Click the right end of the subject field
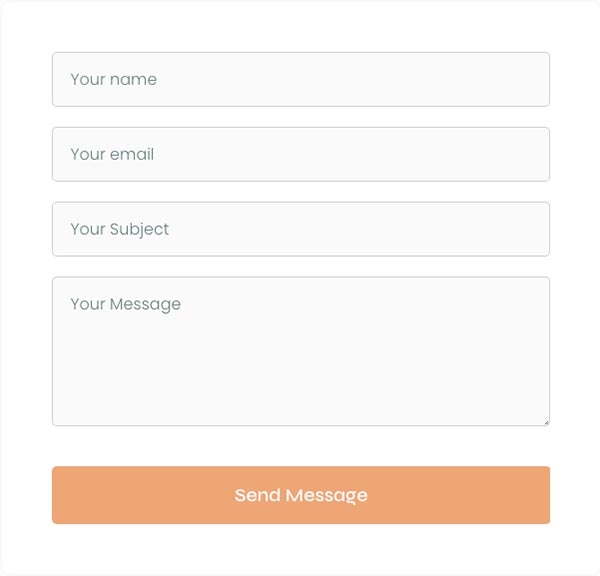The image size is (600, 576). click(x=530, y=229)
